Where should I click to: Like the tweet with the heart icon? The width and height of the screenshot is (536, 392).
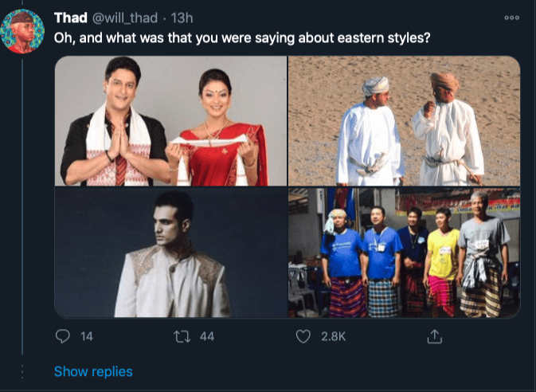point(303,337)
